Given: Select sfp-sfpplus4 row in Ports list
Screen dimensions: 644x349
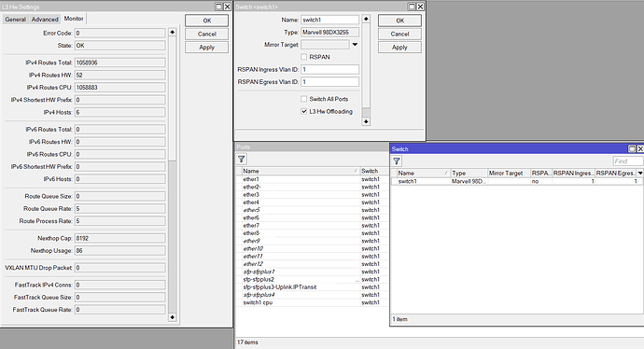Looking at the screenshot, I should click(312, 295).
